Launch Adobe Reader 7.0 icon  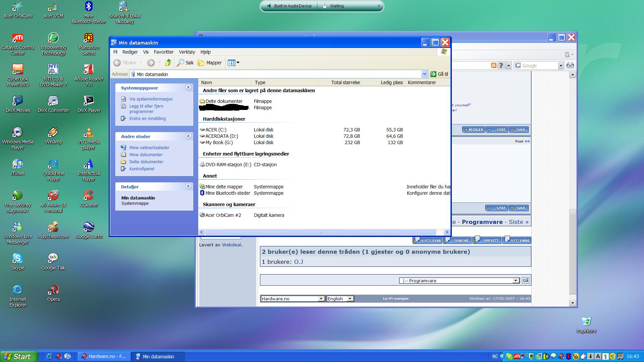[x=89, y=75]
